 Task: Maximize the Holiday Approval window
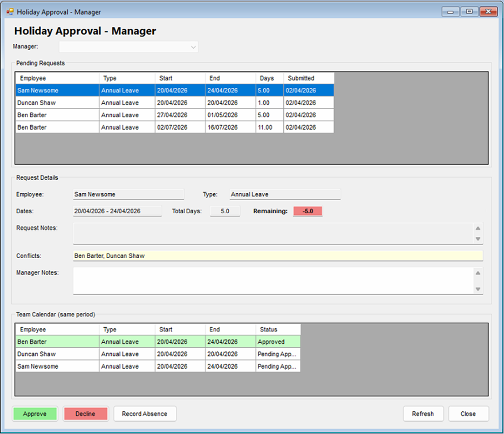(x=469, y=11)
